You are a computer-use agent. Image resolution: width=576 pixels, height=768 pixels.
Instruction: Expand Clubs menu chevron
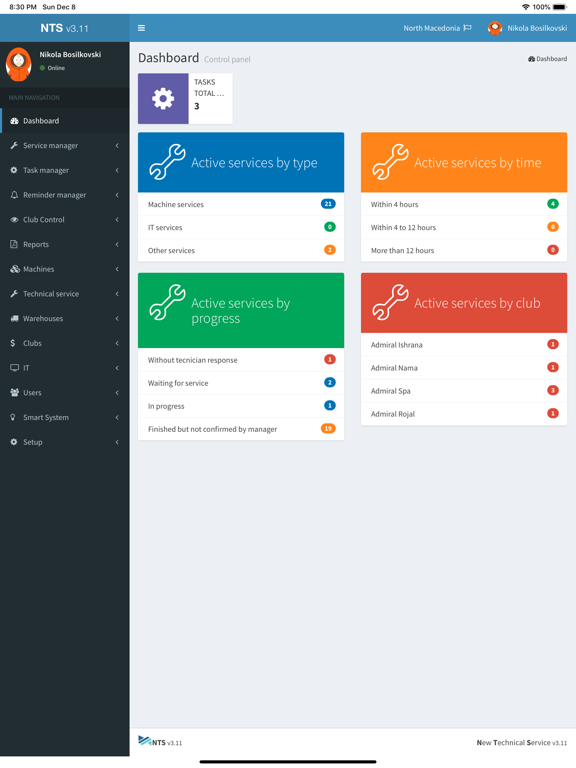click(x=117, y=343)
